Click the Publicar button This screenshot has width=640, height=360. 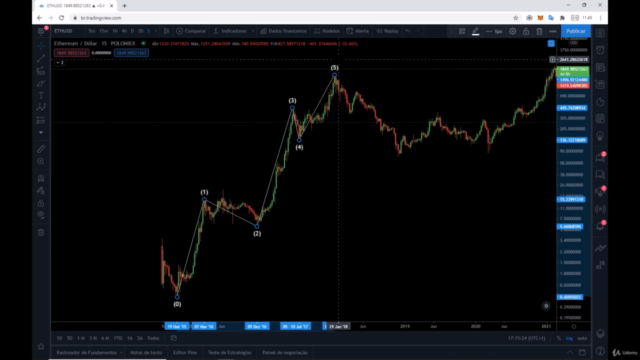pyautogui.click(x=576, y=31)
